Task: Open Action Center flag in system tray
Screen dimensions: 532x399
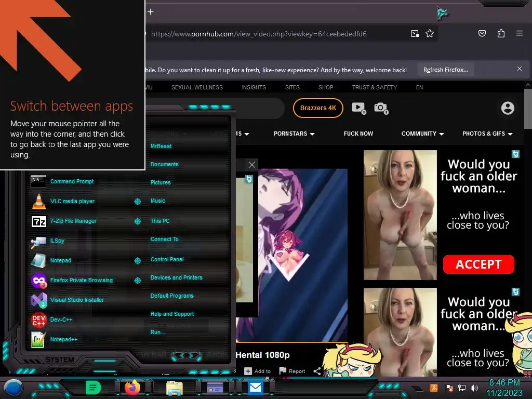Action: [449, 388]
